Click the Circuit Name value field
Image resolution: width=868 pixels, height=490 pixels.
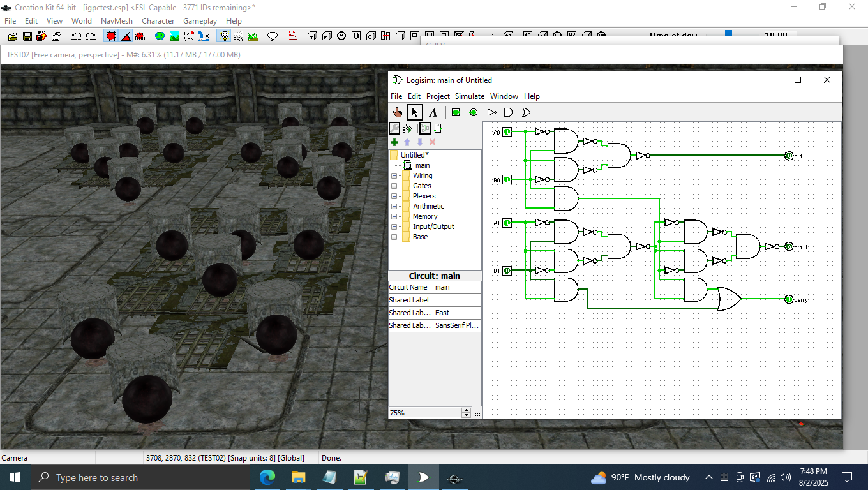tap(458, 287)
